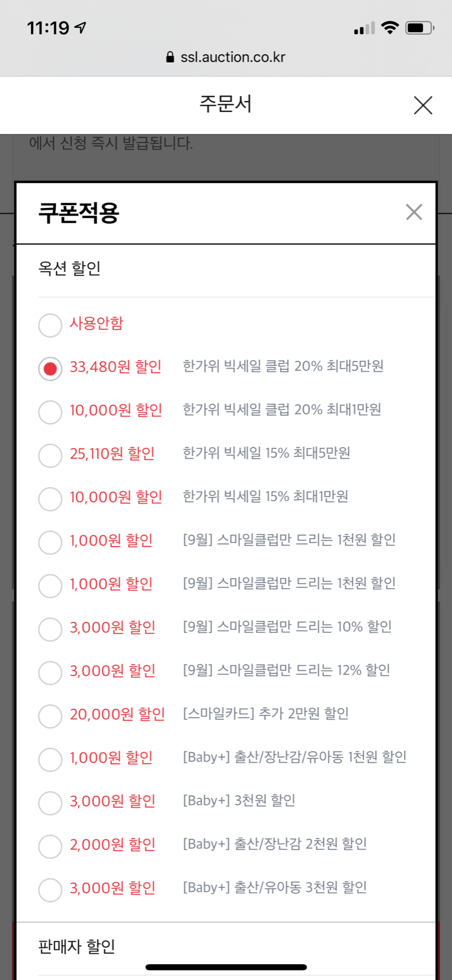Screen dimensions: 452x980
Task: Select the [Baby+] 3천원 할인 coupon
Action: click(50, 803)
